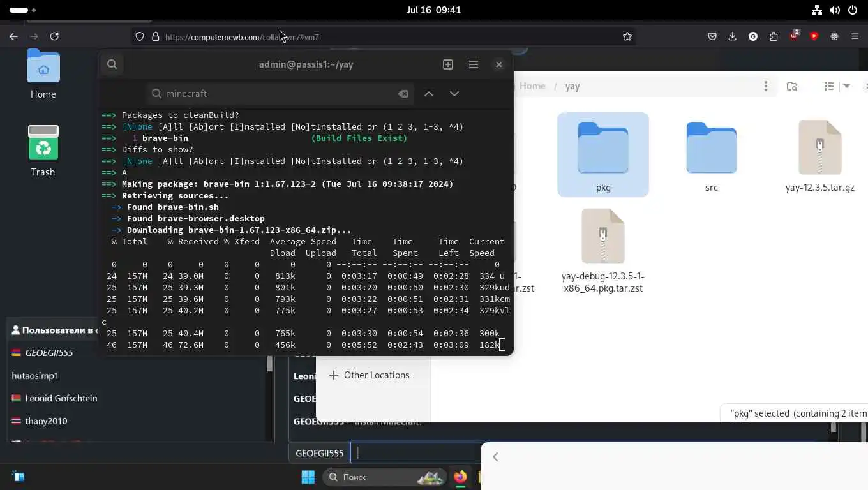
Task: Search files in the yay folder
Action: point(792,86)
